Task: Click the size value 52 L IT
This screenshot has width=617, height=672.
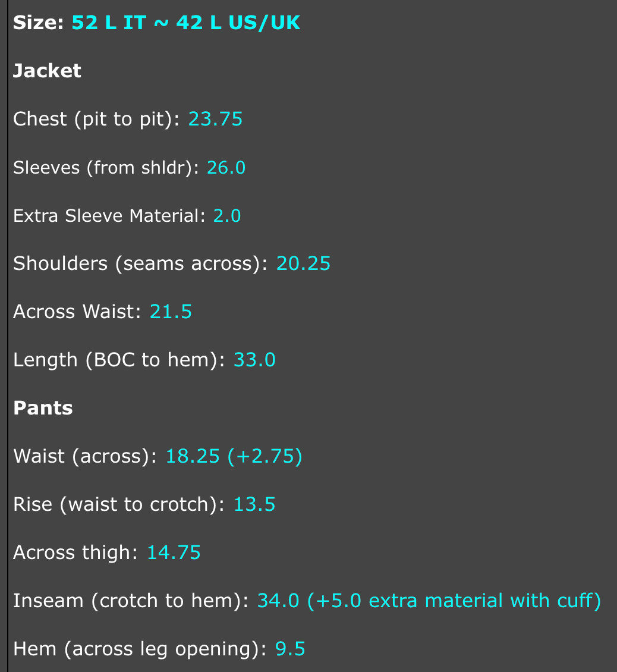Action: tap(109, 22)
